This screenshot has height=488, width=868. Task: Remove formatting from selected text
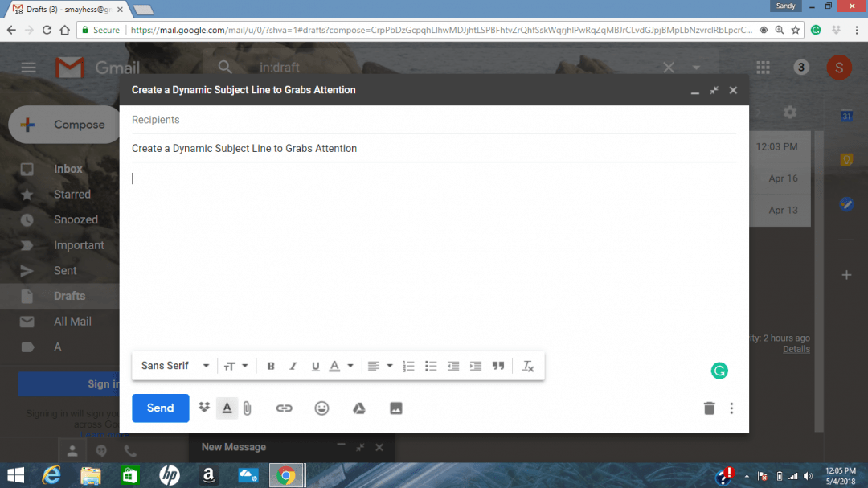pyautogui.click(x=528, y=366)
